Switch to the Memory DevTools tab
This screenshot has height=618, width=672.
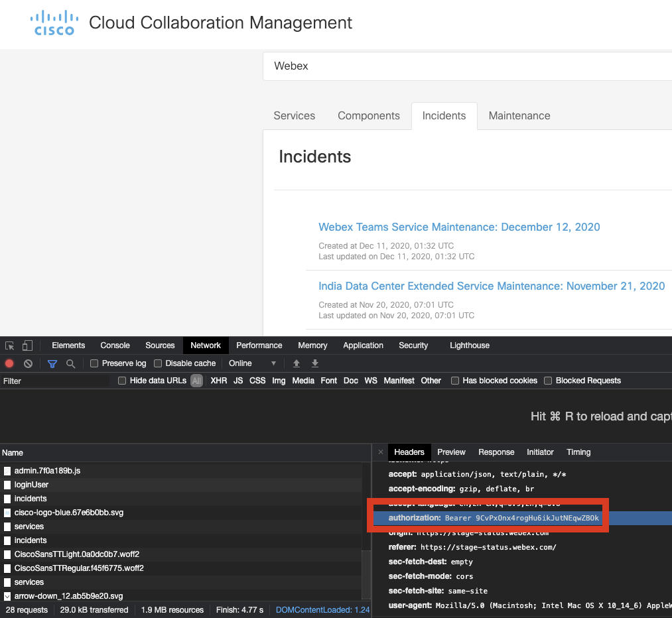312,345
